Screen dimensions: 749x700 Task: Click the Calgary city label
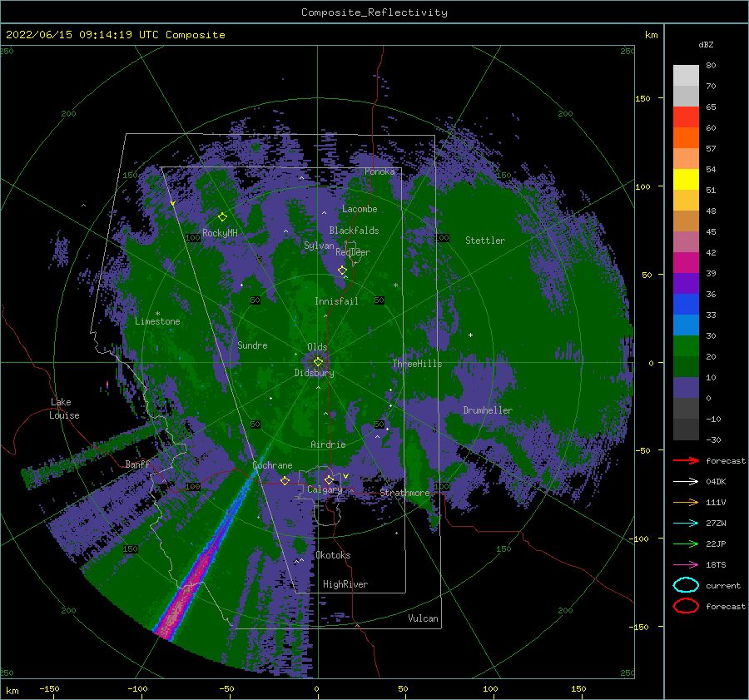[325, 489]
